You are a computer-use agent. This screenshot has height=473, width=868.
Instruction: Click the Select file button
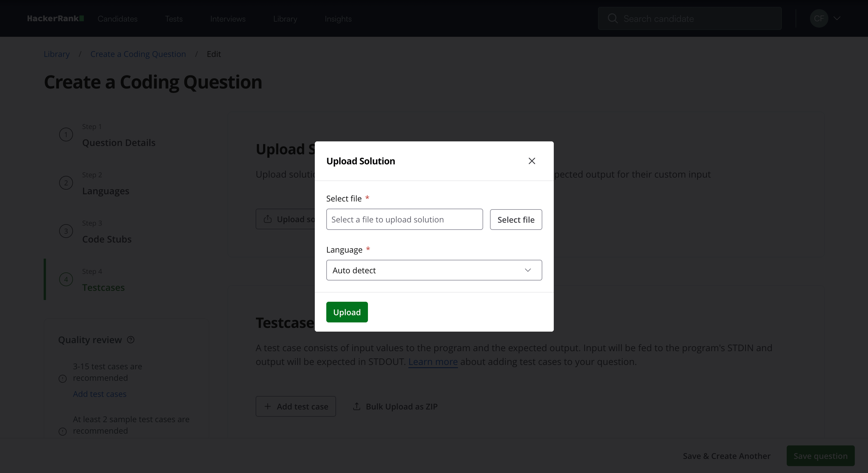(x=516, y=220)
